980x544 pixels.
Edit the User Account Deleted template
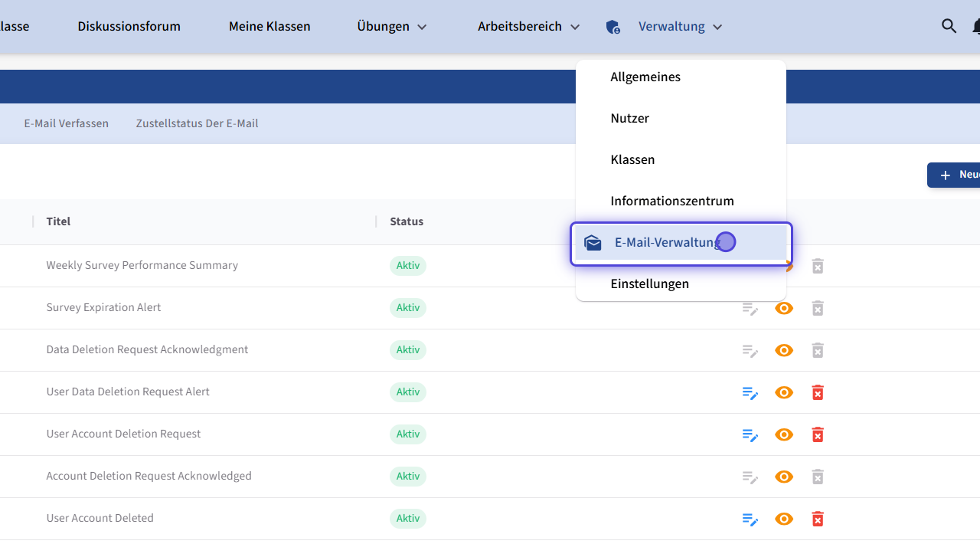tap(750, 519)
